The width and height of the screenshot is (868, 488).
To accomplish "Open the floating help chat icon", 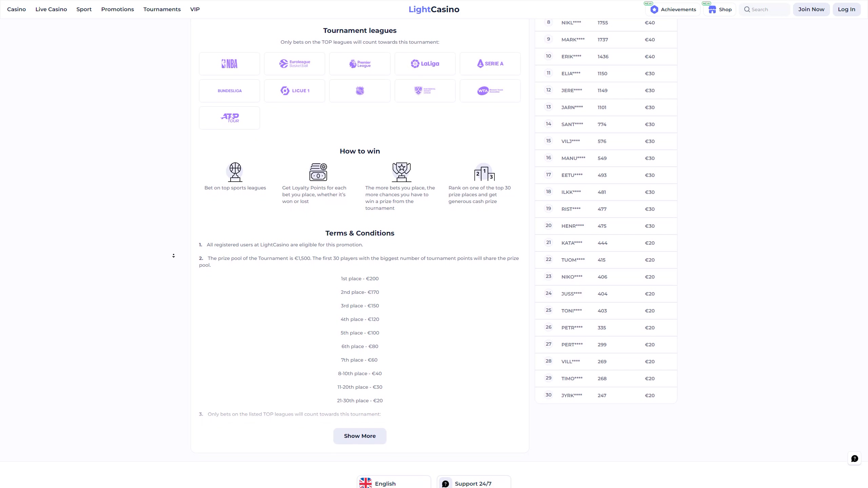I will click(854, 459).
